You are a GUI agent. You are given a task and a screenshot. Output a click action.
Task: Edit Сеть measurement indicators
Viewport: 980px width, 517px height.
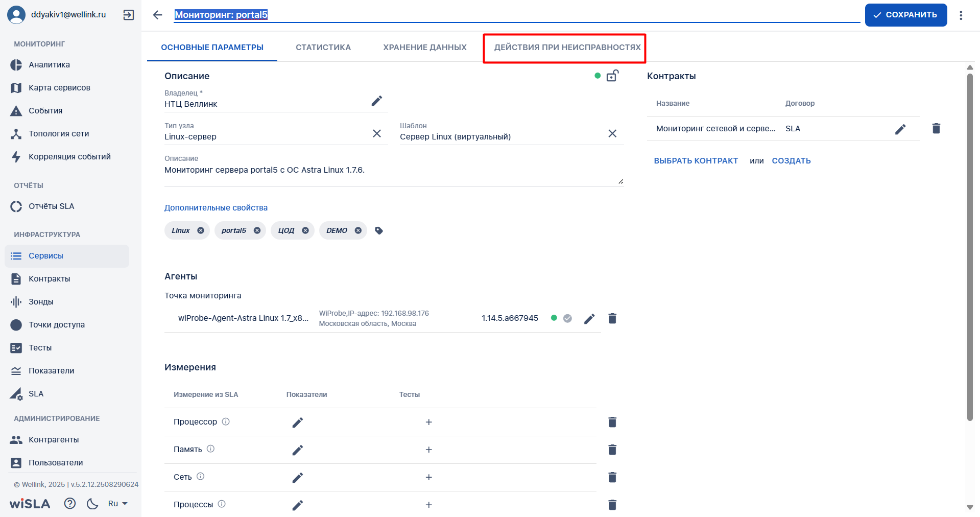298,477
